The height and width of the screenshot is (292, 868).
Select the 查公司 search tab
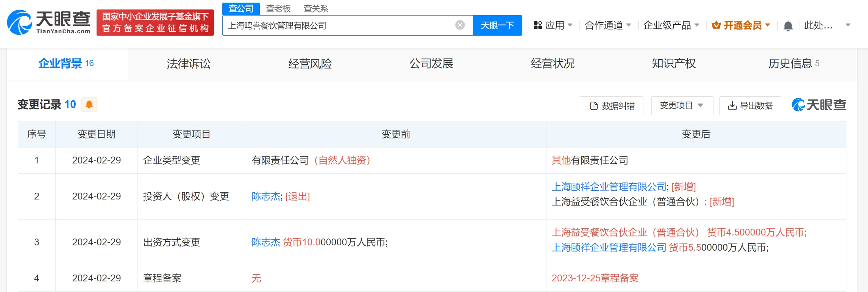tap(241, 8)
